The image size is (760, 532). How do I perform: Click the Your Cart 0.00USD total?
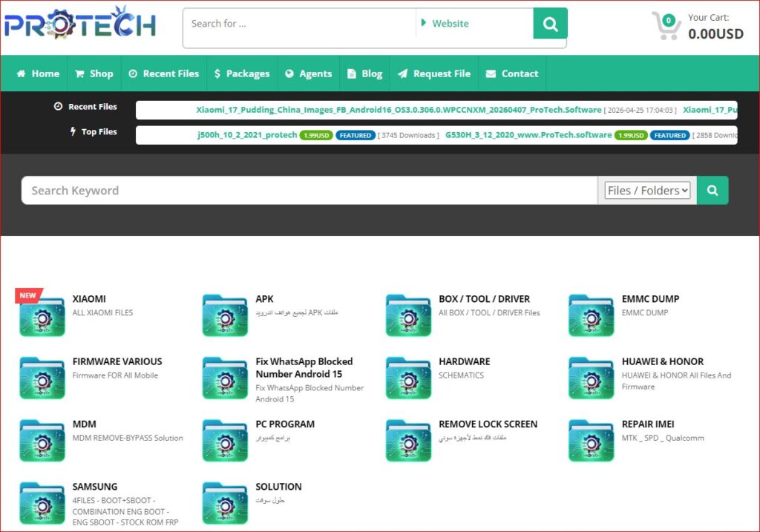click(x=716, y=34)
